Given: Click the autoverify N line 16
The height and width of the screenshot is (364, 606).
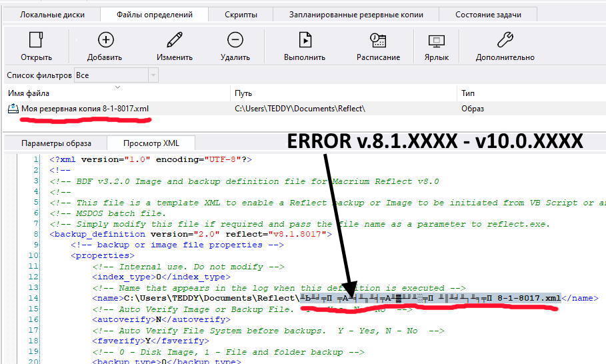Looking at the screenshot, I should (x=161, y=319).
